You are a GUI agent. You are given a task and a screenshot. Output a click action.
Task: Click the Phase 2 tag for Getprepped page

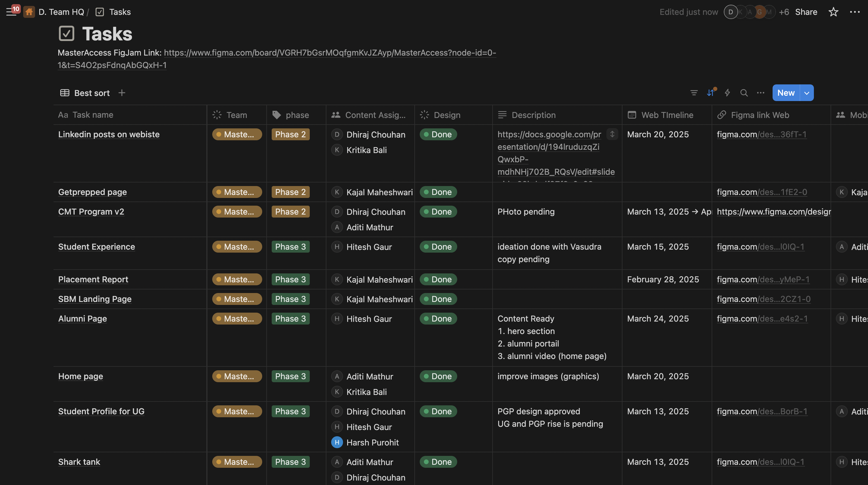tap(290, 192)
